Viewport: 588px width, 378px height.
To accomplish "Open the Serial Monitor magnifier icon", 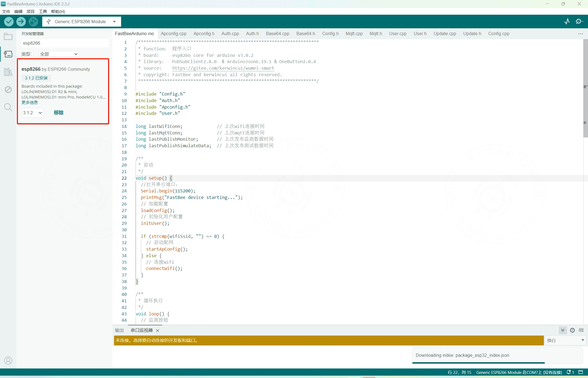I will pyautogui.click(x=579, y=21).
